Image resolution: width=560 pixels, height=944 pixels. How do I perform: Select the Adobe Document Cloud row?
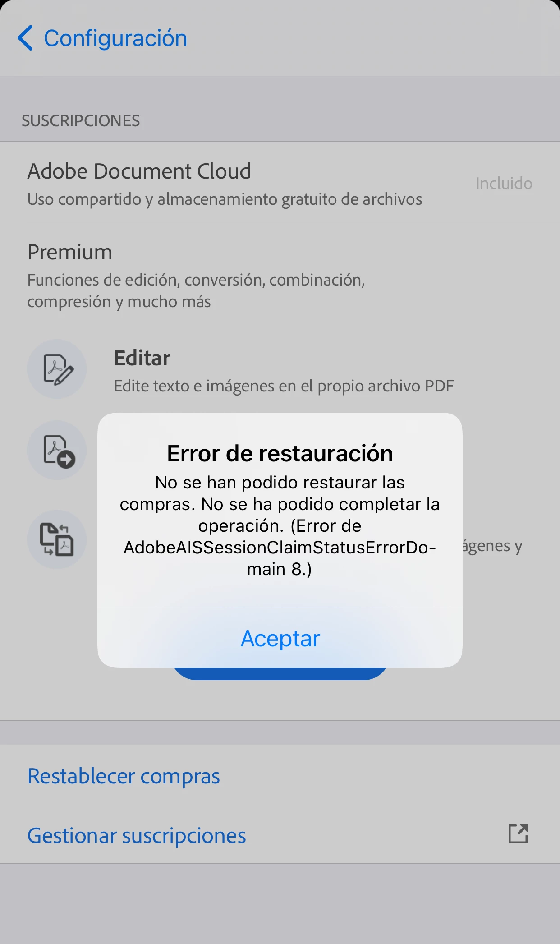tap(280, 182)
